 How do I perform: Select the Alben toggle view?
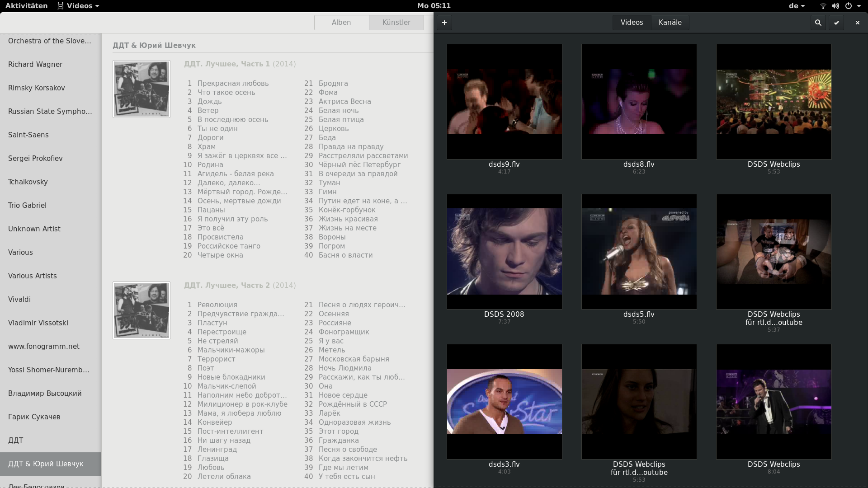(340, 22)
